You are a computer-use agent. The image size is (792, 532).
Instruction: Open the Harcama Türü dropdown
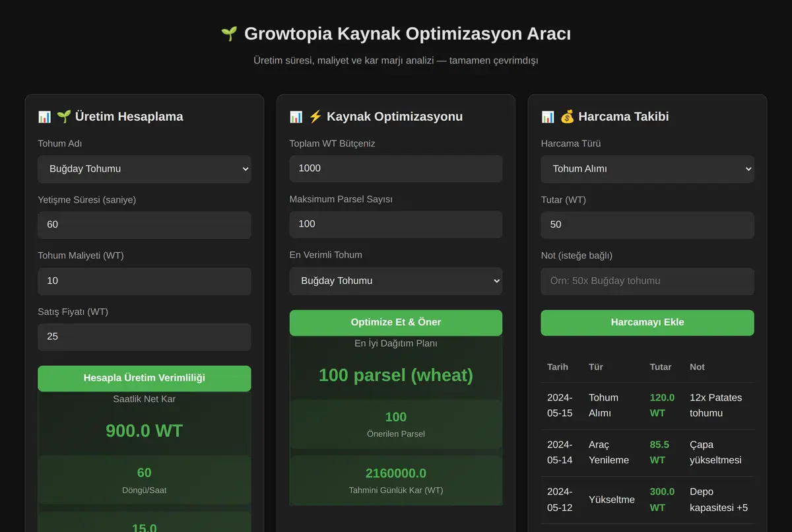pos(647,169)
